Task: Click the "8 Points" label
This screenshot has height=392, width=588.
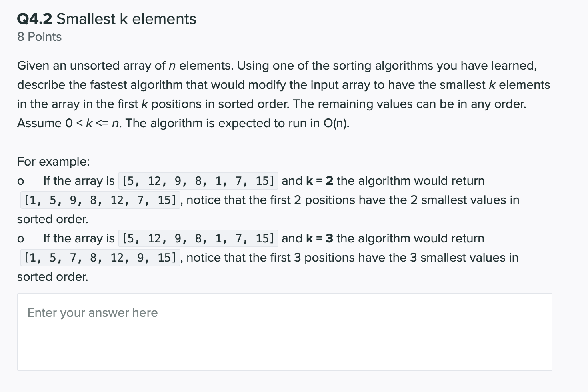Action: coord(39,37)
